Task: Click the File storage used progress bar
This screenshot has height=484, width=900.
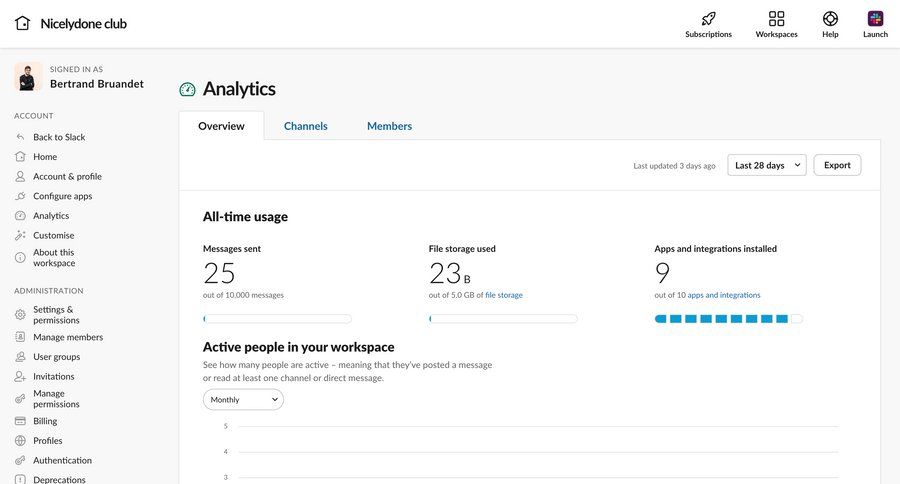Action: point(503,319)
